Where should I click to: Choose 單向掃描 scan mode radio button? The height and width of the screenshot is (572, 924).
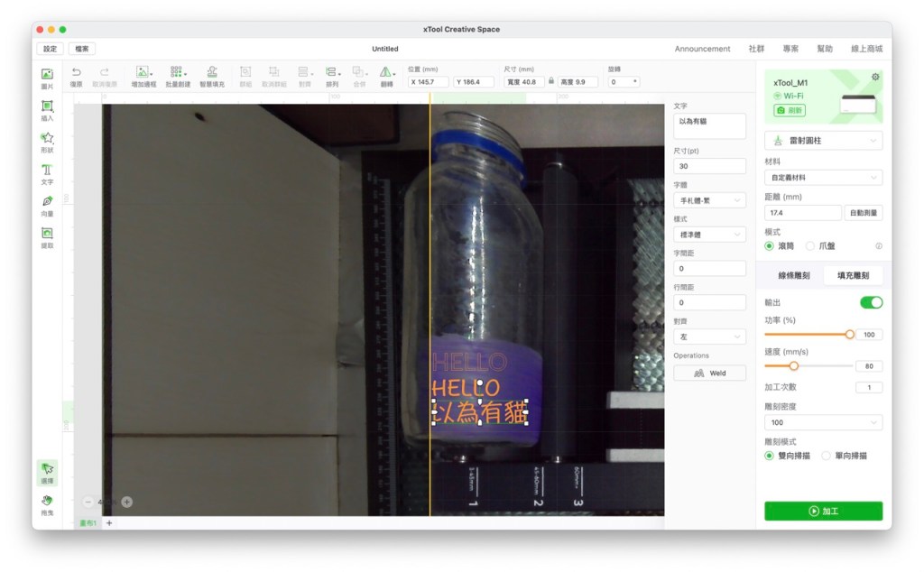[x=827, y=456]
